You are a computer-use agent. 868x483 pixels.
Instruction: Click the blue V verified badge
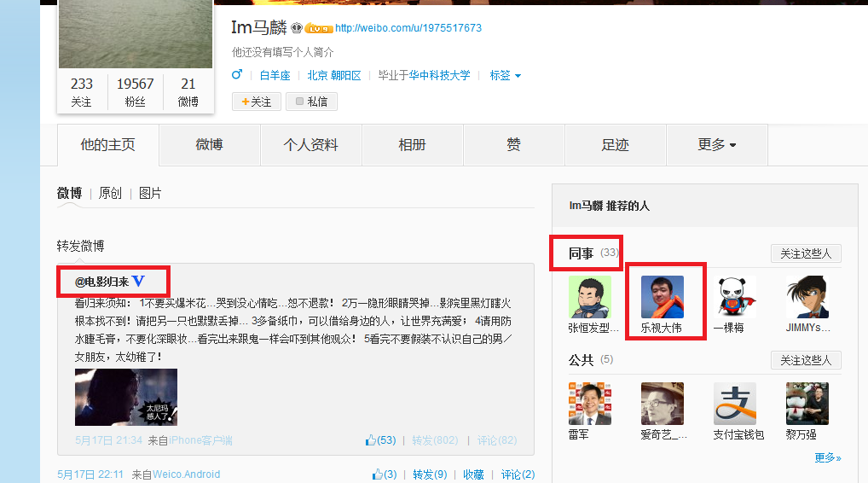click(x=138, y=282)
